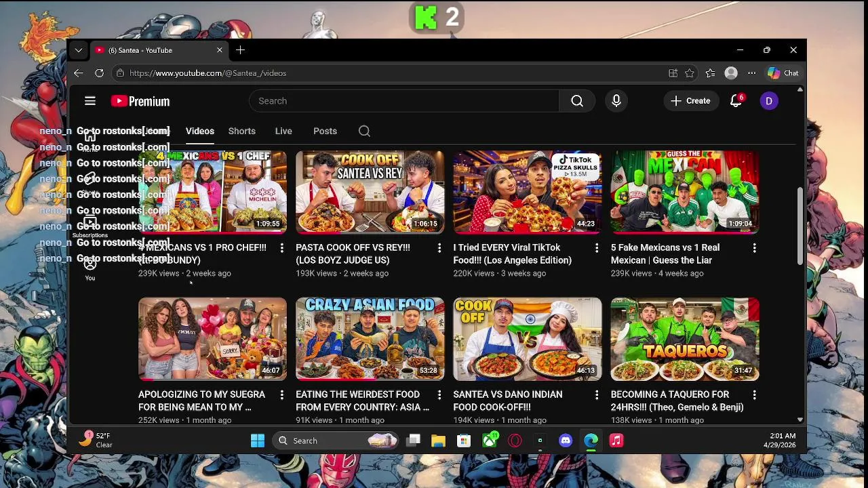Open options for BECOMING A TAQUERO video
The width and height of the screenshot is (868, 488).
pyautogui.click(x=754, y=394)
